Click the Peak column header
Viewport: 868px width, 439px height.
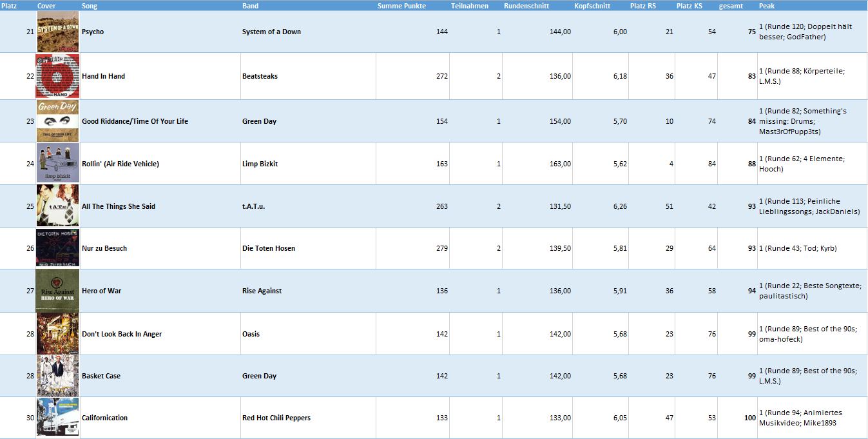767,6
